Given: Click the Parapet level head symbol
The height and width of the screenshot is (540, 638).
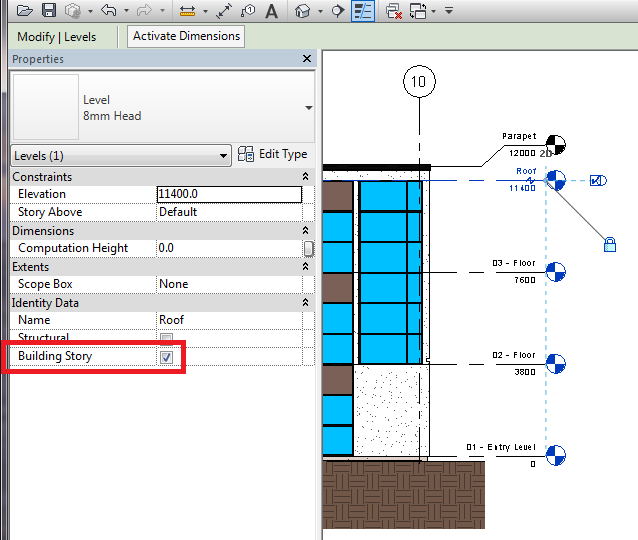Looking at the screenshot, I should [555, 145].
